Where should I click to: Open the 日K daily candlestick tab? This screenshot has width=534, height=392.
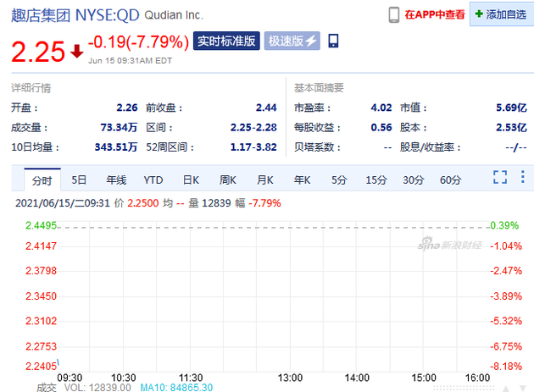pos(191,179)
